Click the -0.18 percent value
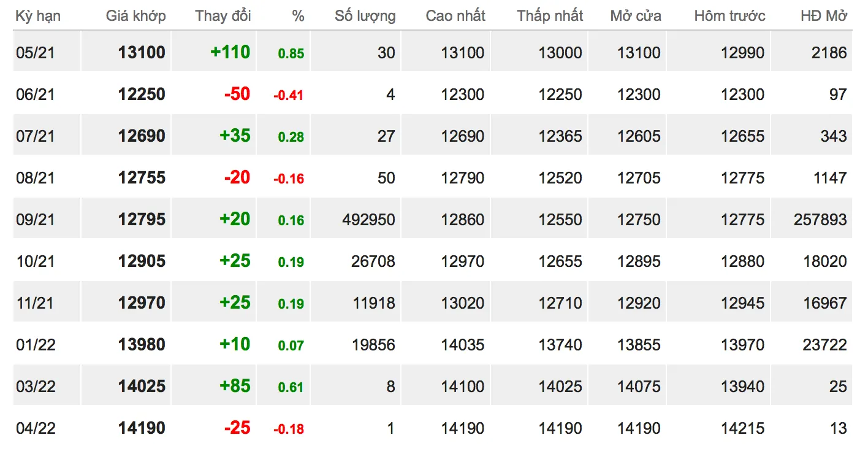Image resolution: width=868 pixels, height=459 pixels. (x=289, y=429)
